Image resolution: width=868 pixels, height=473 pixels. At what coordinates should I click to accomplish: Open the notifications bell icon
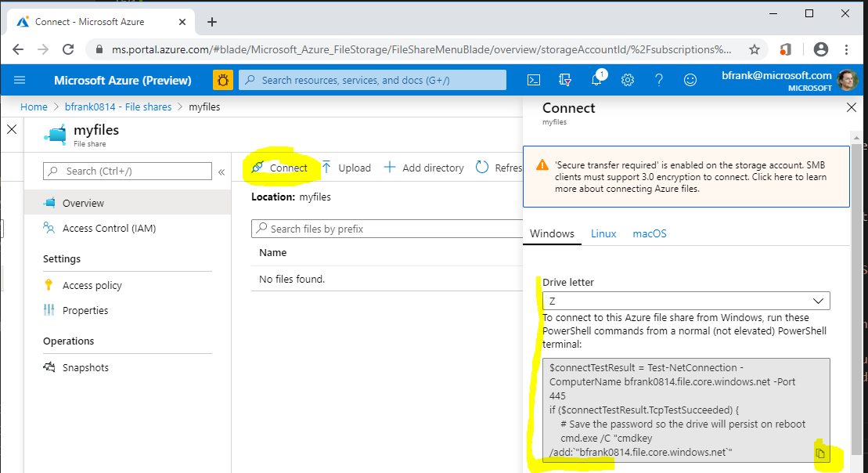[x=596, y=80]
